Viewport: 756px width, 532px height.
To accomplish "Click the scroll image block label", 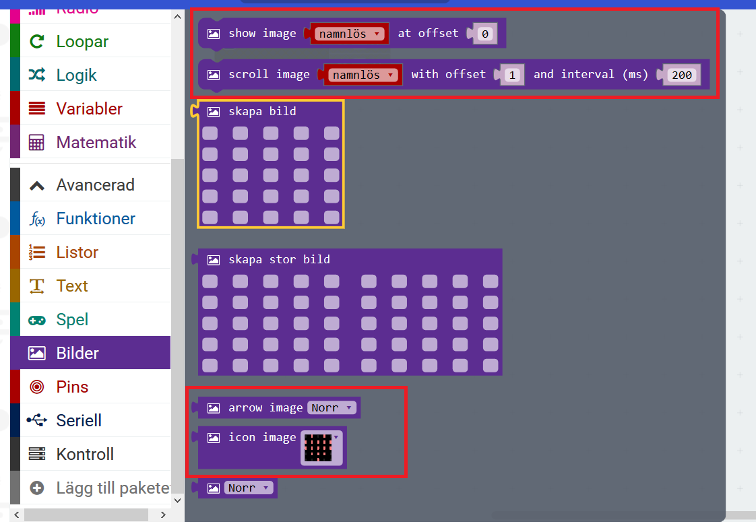I will (269, 74).
